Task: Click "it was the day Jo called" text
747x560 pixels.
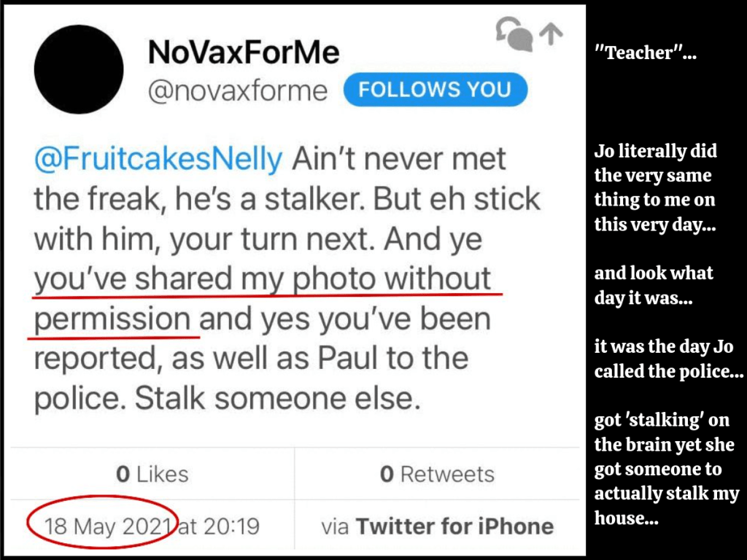Action: point(668,359)
